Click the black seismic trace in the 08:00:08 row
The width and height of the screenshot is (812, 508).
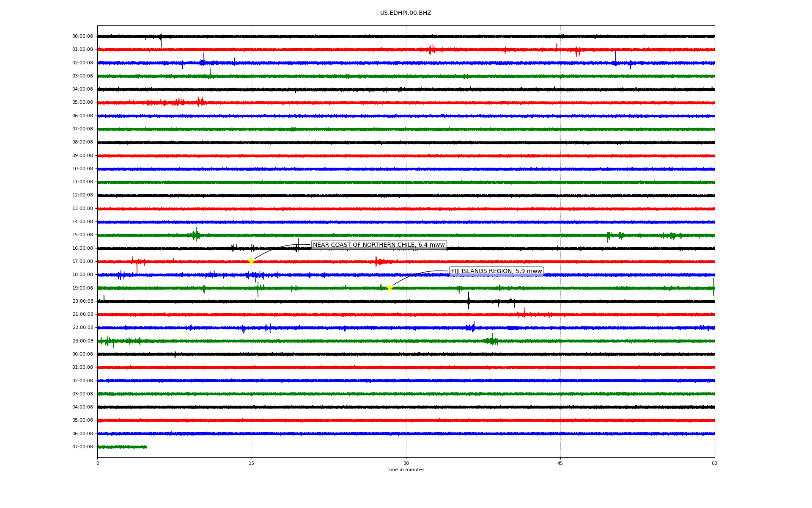pos(406,143)
